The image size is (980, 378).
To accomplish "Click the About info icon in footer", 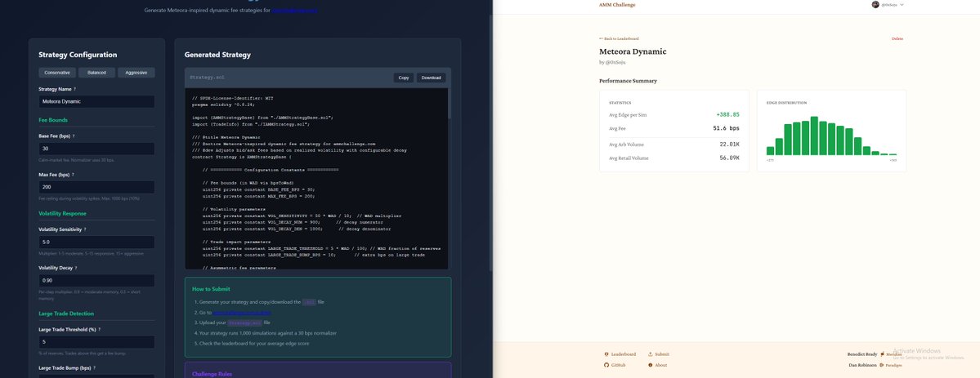I will tap(650, 365).
